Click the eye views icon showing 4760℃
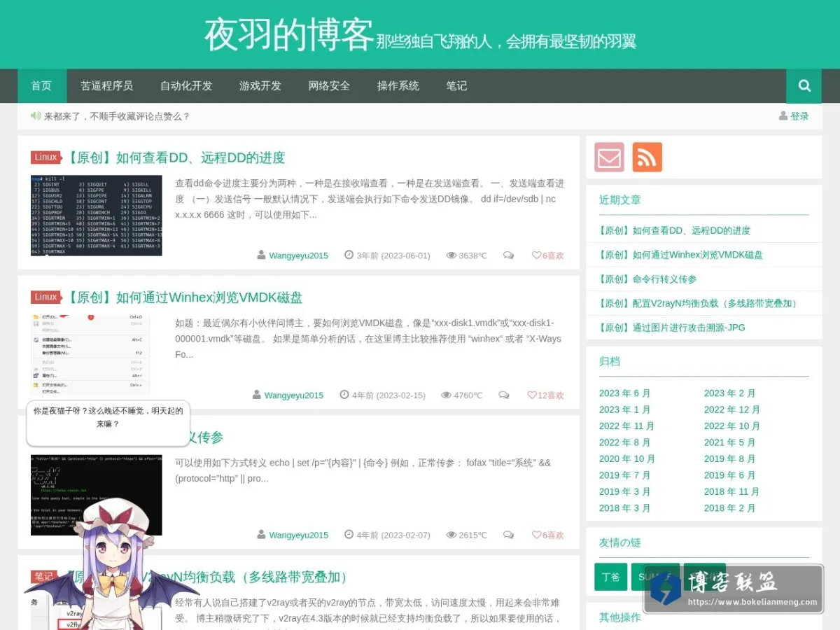Screen dimensions: 840x630 point(447,395)
